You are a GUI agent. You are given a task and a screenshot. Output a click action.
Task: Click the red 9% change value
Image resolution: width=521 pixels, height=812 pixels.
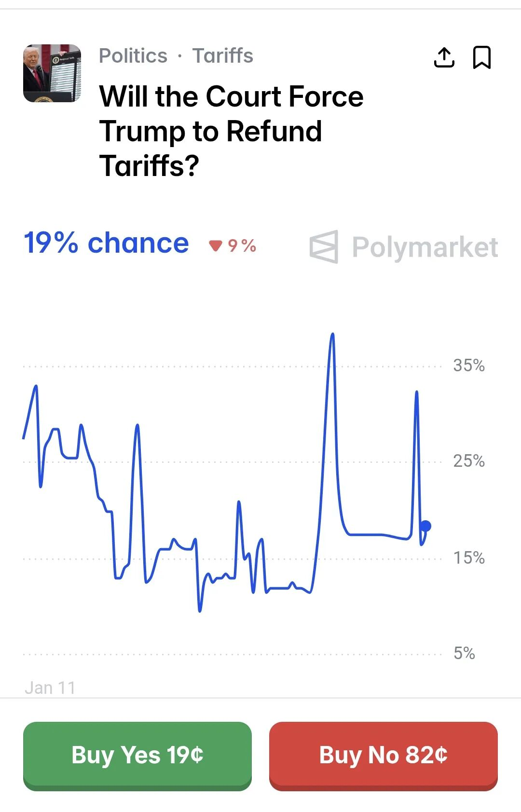tap(242, 246)
